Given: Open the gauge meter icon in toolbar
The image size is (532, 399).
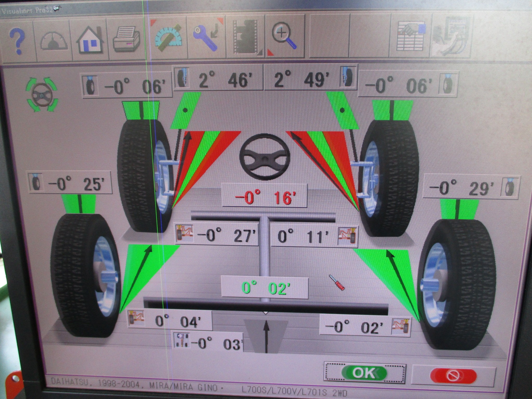Looking at the screenshot, I should point(54,42).
